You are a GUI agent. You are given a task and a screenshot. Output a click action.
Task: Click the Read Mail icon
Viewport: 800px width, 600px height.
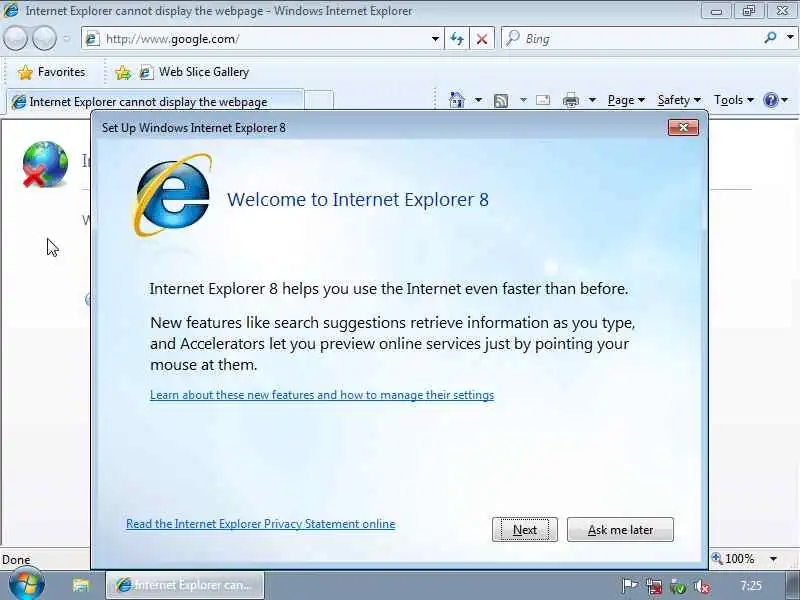click(x=543, y=100)
